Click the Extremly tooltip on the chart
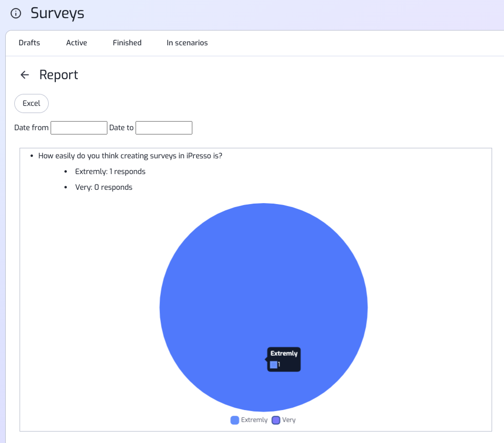The image size is (504, 443). (284, 359)
